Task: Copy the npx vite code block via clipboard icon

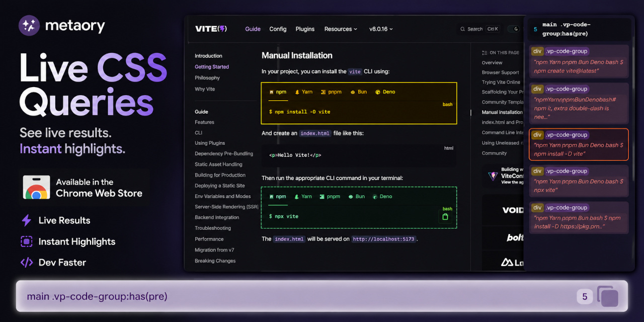Action: click(x=445, y=217)
